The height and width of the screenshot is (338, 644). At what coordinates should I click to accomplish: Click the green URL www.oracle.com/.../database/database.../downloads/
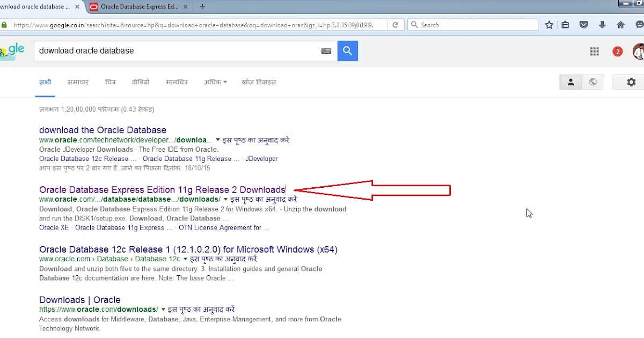[130, 199]
